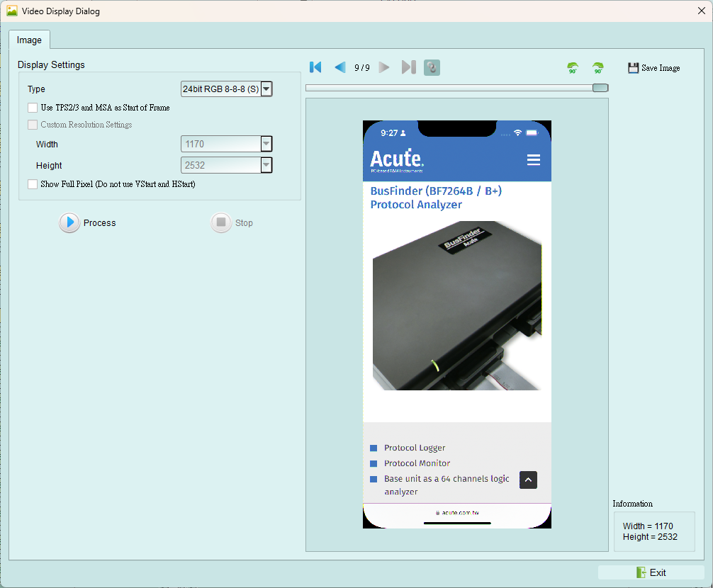The image size is (713, 588).
Task: Expand the Height dropdown arrow
Action: click(x=266, y=165)
